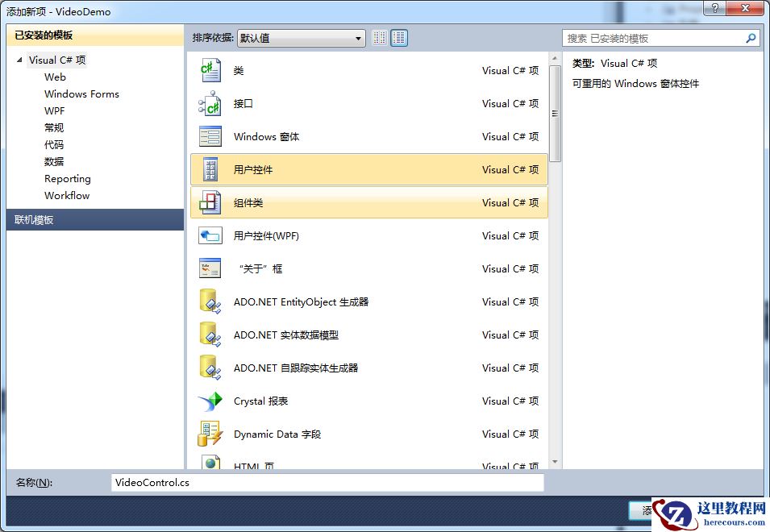Click the Crystal 报表 icon
This screenshot has height=532, width=770.
point(210,401)
